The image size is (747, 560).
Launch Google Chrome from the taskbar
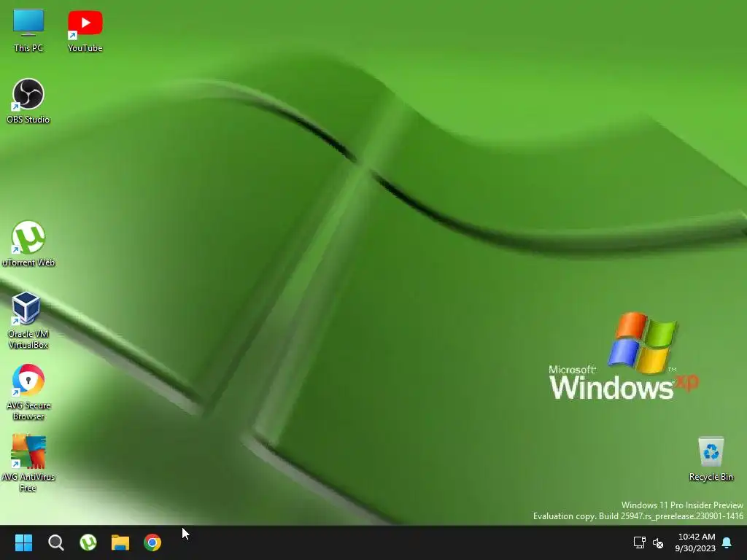coord(152,542)
